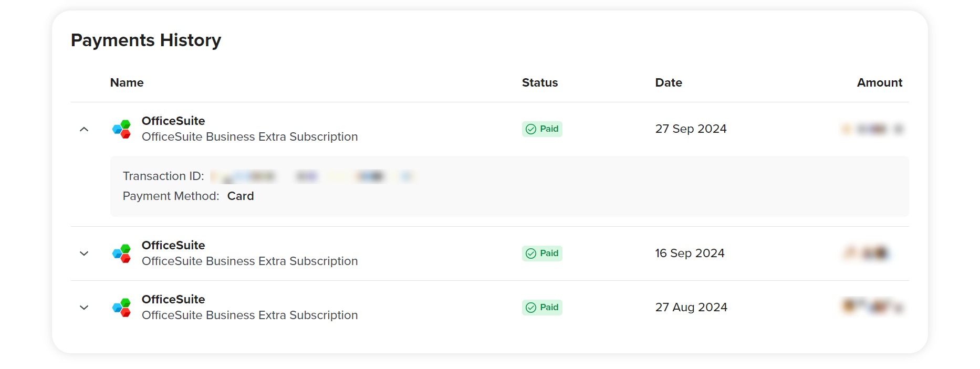
Task: Select the Date column header
Action: click(669, 82)
